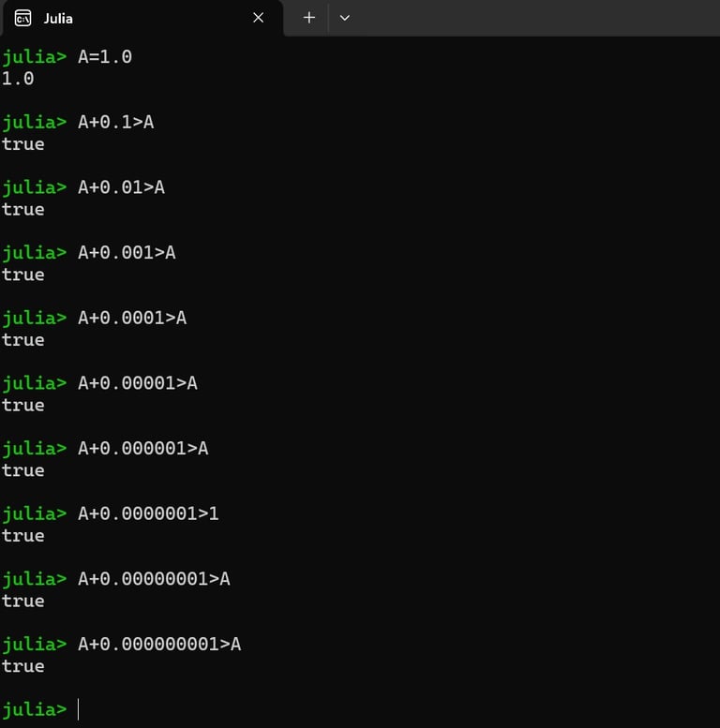Click the julia> prompt before A=1.0
This screenshot has width=720, height=728.
(35, 57)
